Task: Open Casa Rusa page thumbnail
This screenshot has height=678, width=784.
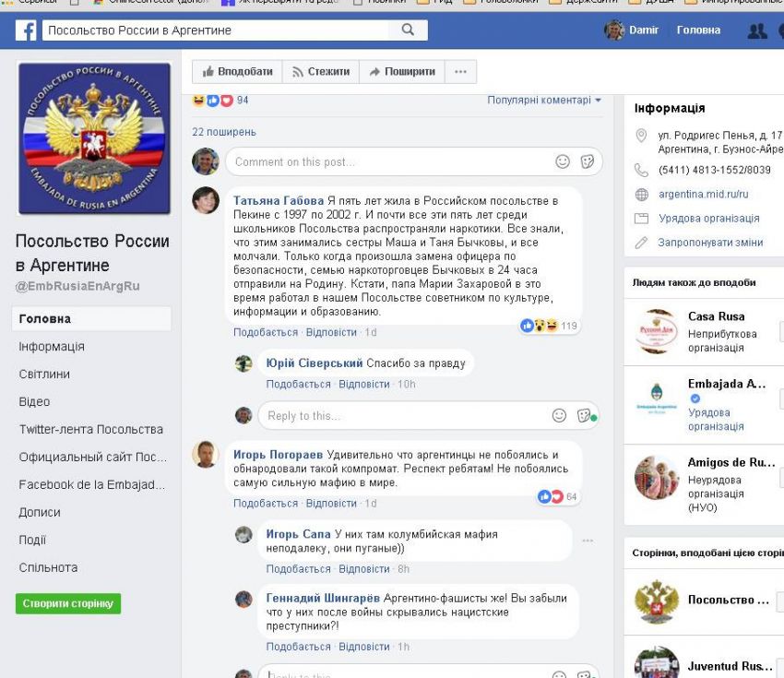Action: (657, 331)
